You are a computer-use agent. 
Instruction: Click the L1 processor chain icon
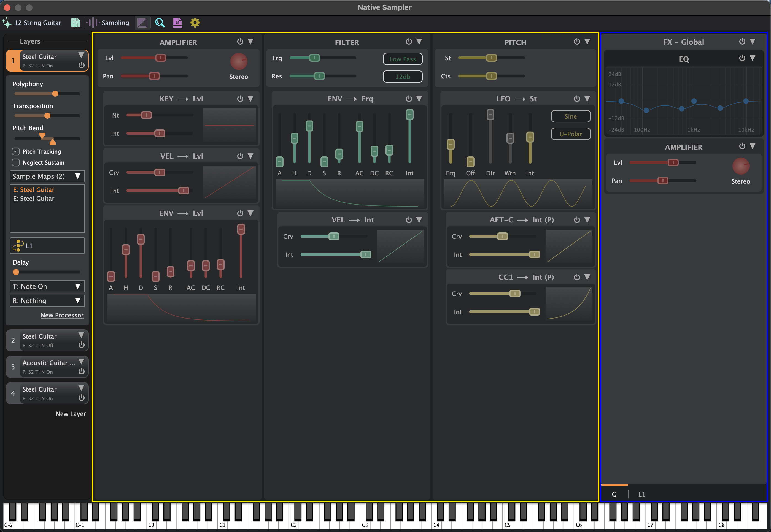tap(18, 246)
